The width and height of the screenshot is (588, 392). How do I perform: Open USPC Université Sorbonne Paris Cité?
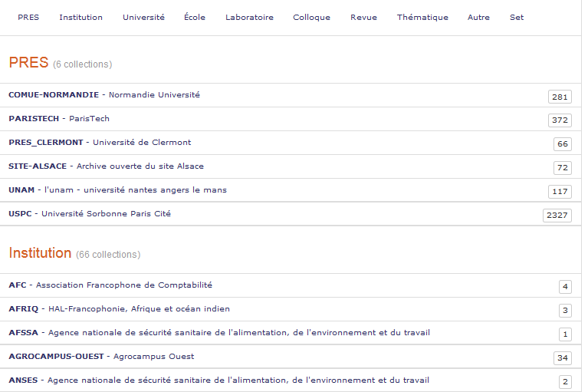pos(90,213)
